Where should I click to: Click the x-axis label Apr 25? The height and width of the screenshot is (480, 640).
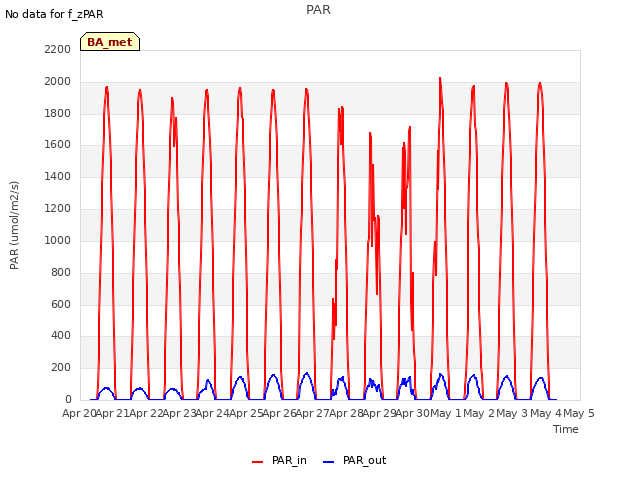coord(246,413)
